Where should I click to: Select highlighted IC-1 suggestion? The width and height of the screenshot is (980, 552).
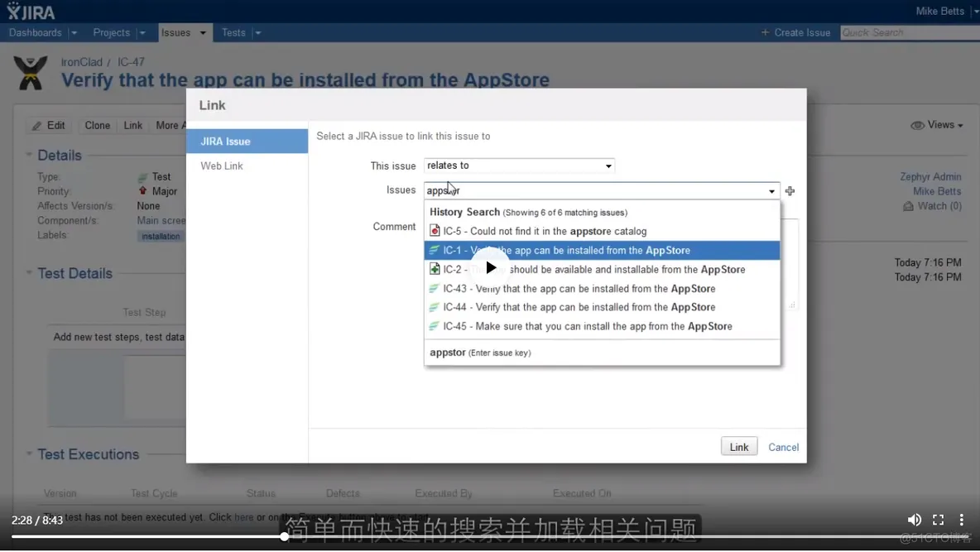602,250
